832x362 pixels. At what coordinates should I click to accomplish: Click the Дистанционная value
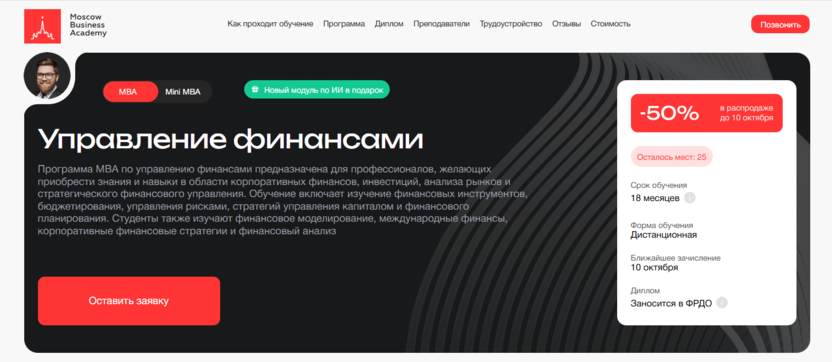pos(664,235)
